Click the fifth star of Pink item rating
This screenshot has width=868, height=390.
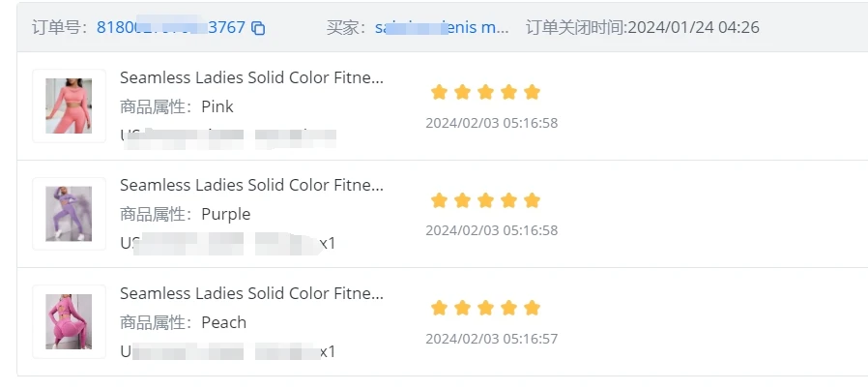[x=532, y=92]
